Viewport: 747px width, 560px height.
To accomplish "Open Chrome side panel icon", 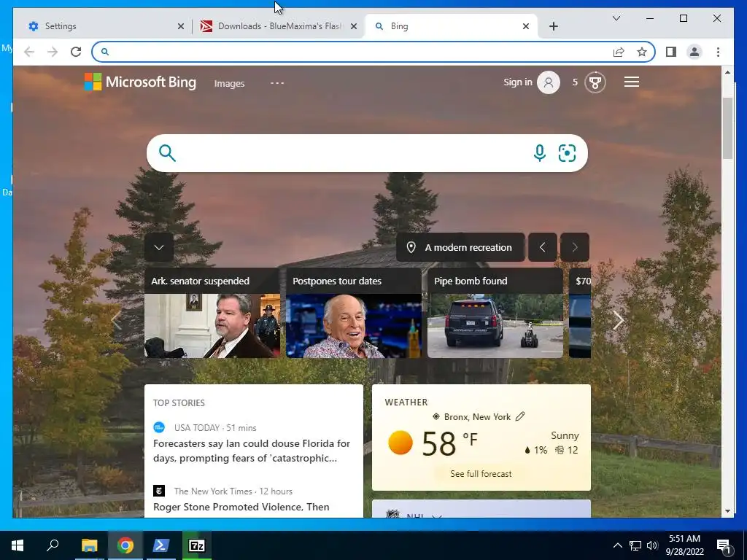I will [x=671, y=52].
